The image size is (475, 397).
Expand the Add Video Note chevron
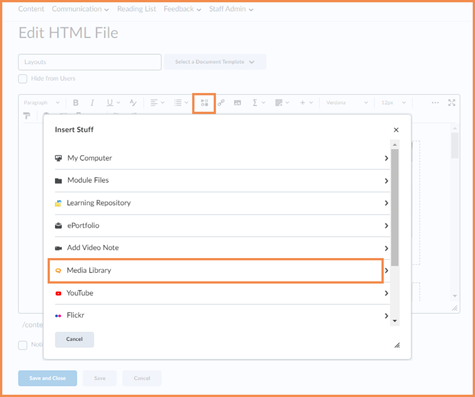(x=386, y=248)
